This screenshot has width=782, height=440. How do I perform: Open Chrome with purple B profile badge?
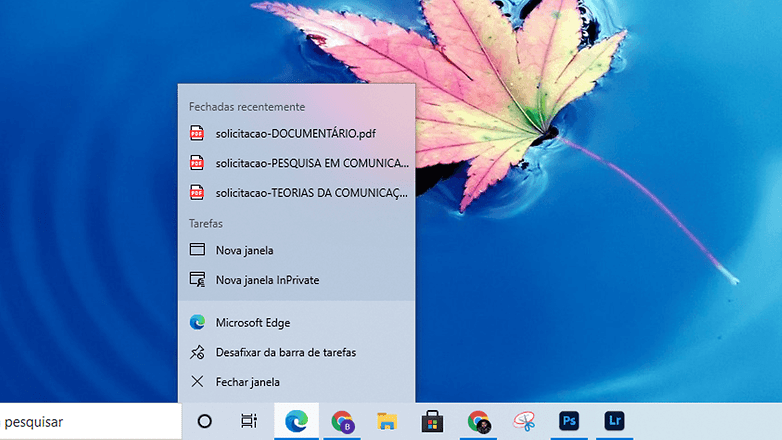[x=342, y=422]
